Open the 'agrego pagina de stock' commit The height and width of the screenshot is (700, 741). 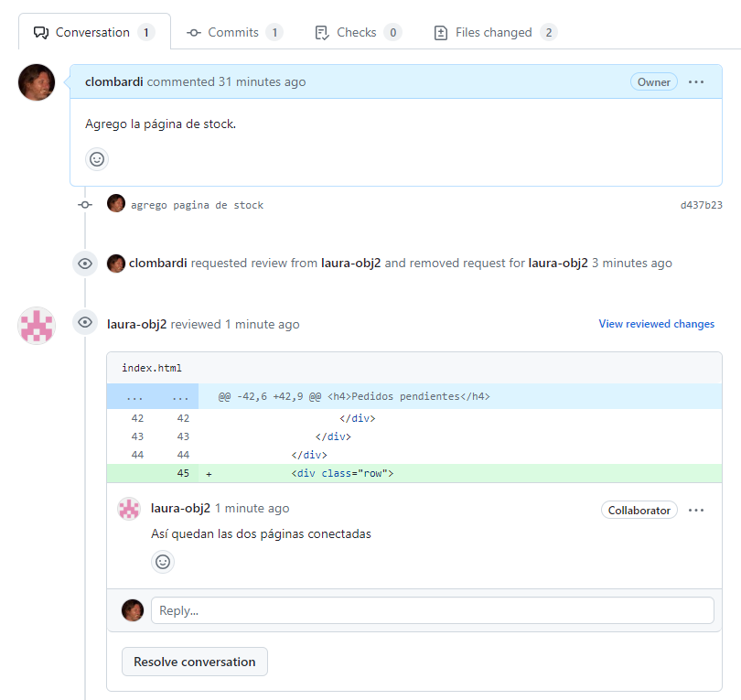coord(197,205)
